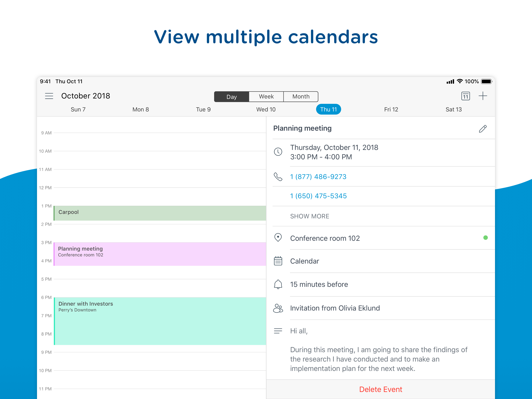Viewport: 532px width, 399px height.
Task: Switch to Week view
Action: click(x=266, y=97)
